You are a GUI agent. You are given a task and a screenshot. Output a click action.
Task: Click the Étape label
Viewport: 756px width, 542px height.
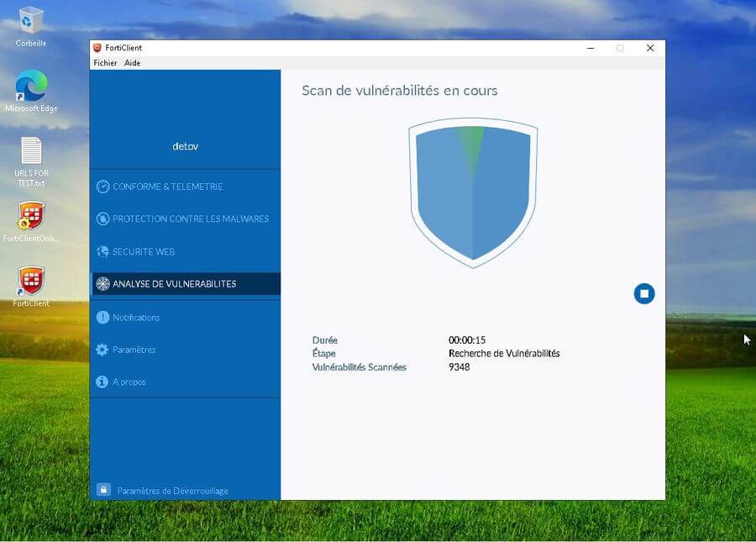pos(324,354)
